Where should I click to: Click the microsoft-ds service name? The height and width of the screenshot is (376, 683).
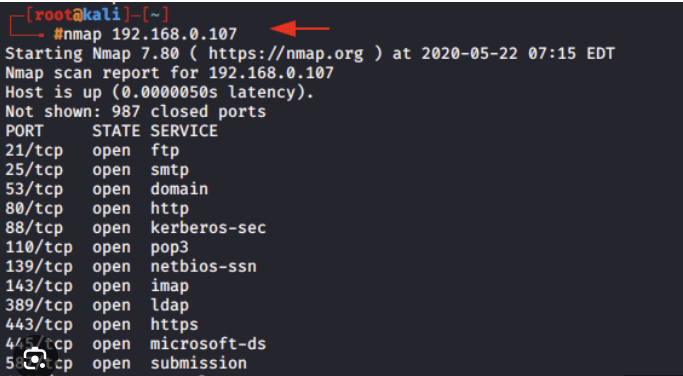pyautogui.click(x=208, y=344)
